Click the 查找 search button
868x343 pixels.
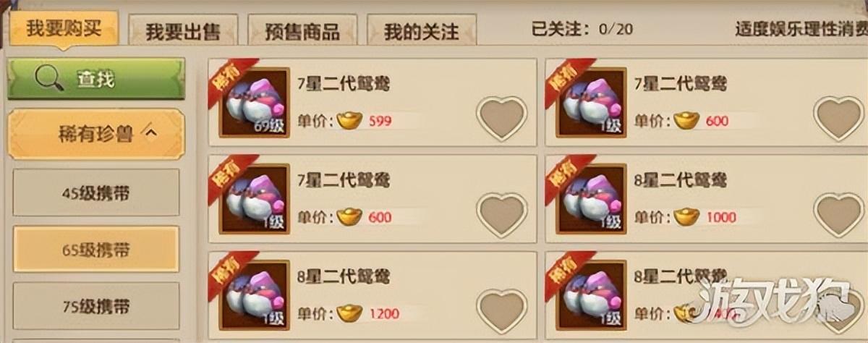tap(96, 79)
